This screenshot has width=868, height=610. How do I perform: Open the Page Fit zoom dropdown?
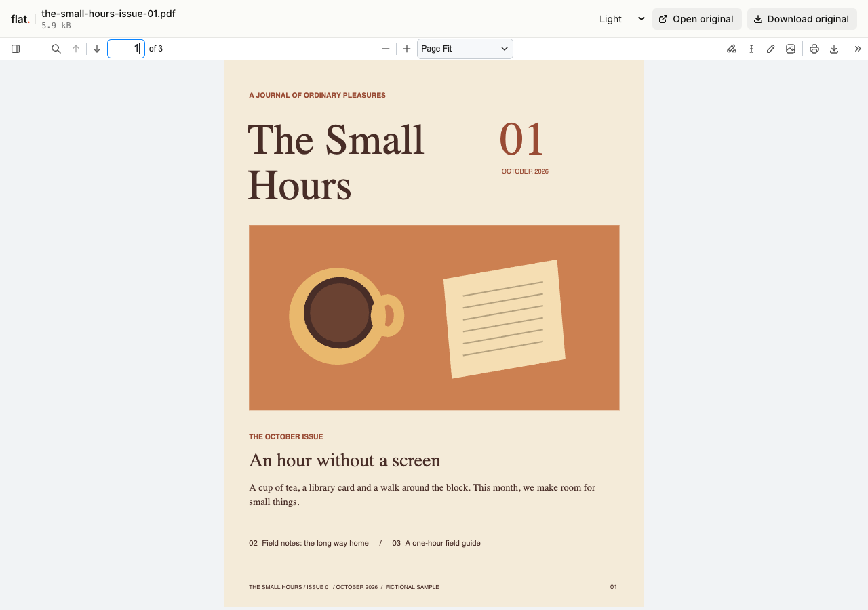[x=465, y=49]
